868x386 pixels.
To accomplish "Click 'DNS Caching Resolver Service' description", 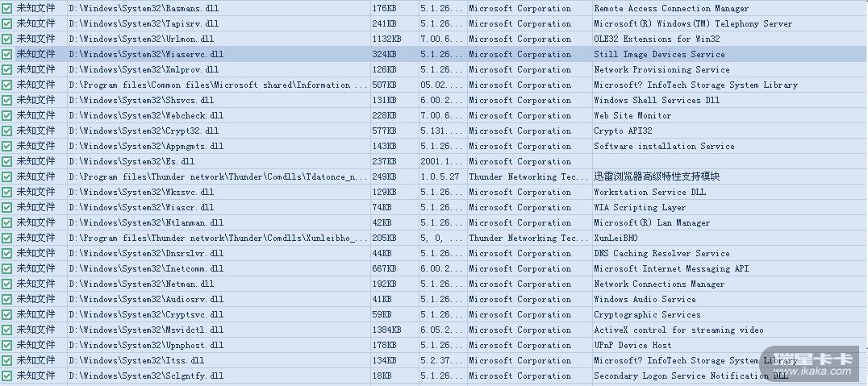I will pyautogui.click(x=662, y=253).
